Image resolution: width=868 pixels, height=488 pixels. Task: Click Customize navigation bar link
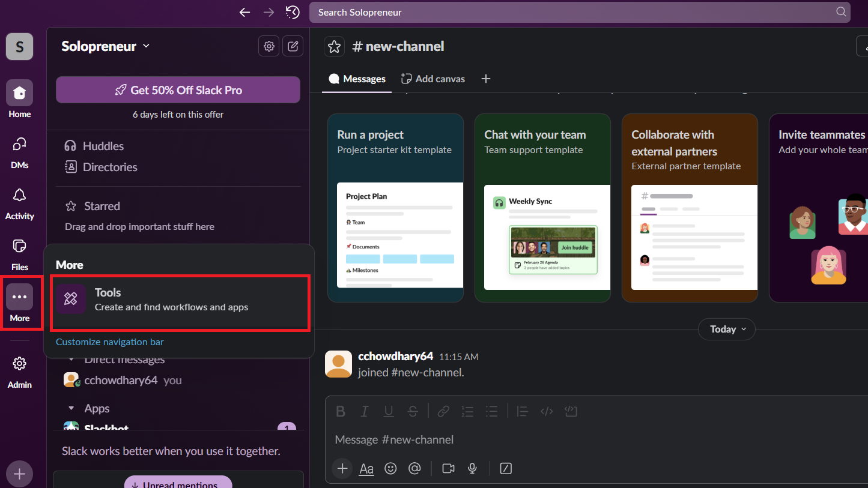(110, 342)
